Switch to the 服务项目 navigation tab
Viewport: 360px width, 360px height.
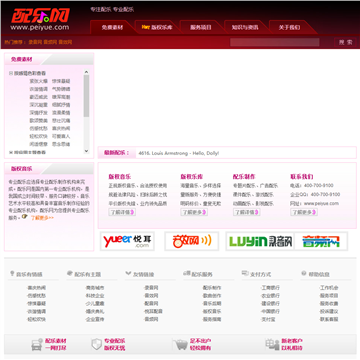coord(201,27)
